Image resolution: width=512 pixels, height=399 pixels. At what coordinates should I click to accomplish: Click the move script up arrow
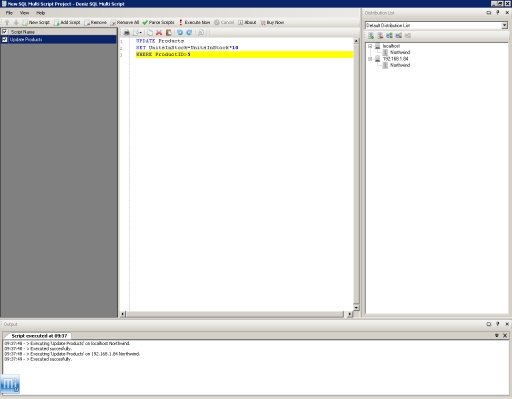tap(7, 22)
